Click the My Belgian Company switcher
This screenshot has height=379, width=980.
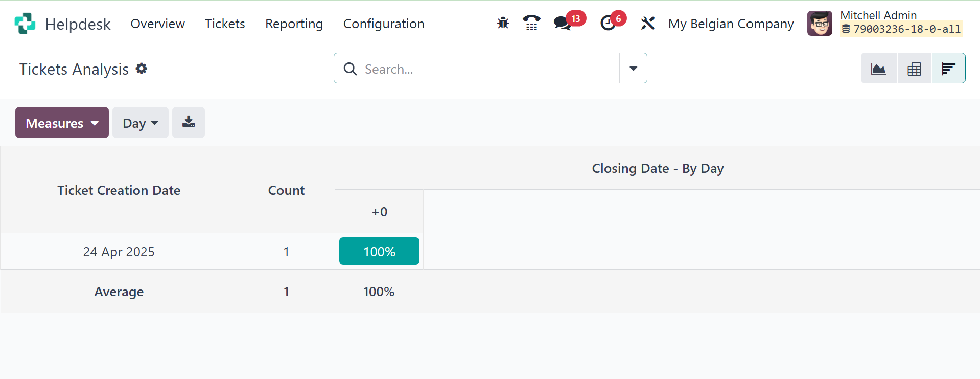tap(731, 24)
